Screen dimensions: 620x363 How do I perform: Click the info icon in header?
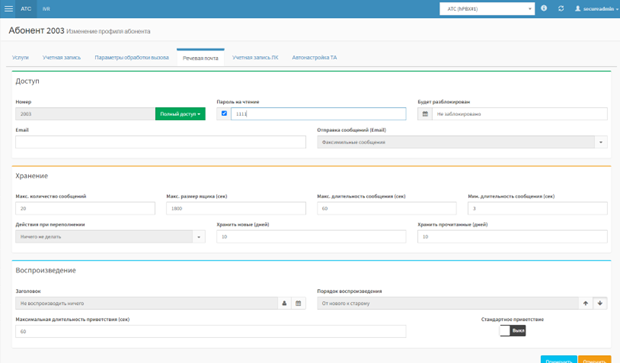point(544,8)
